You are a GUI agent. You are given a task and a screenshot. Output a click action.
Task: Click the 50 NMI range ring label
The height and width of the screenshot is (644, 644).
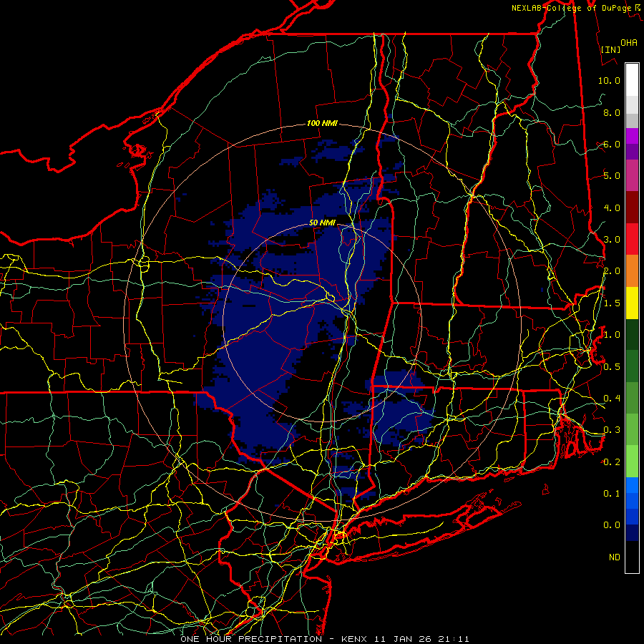pos(322,223)
